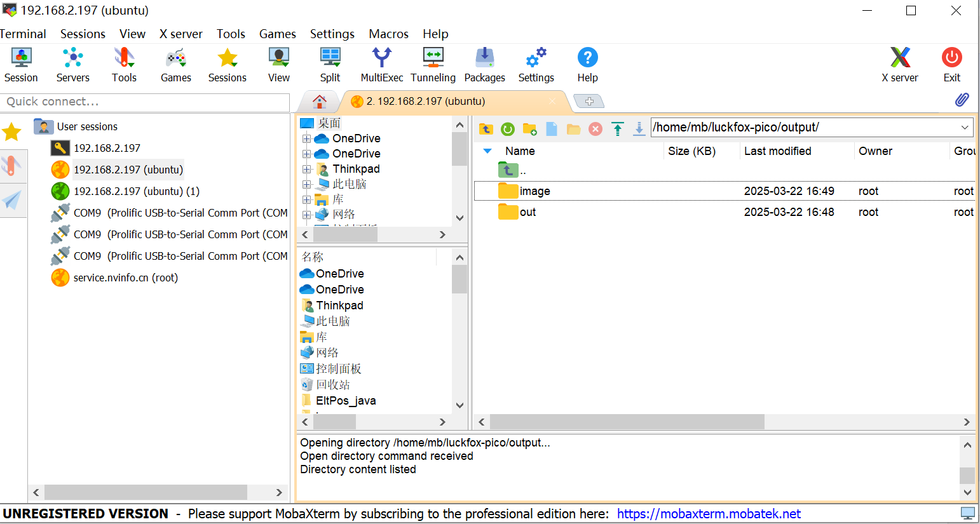The width and height of the screenshot is (980, 524).
Task: Click the Tools Swiss-knife toolbar icon
Action: tap(124, 65)
